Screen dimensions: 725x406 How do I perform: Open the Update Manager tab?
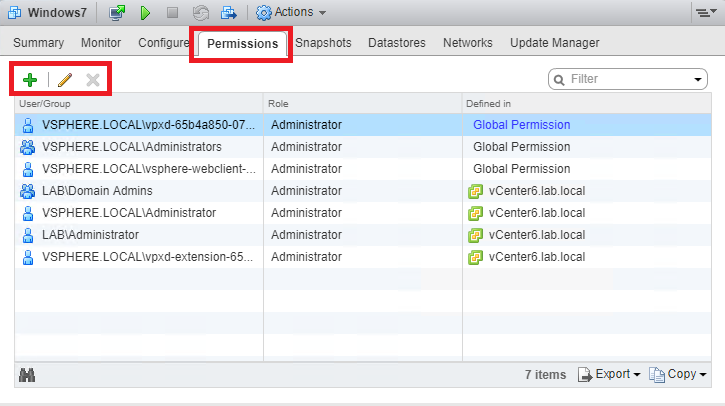coord(554,43)
